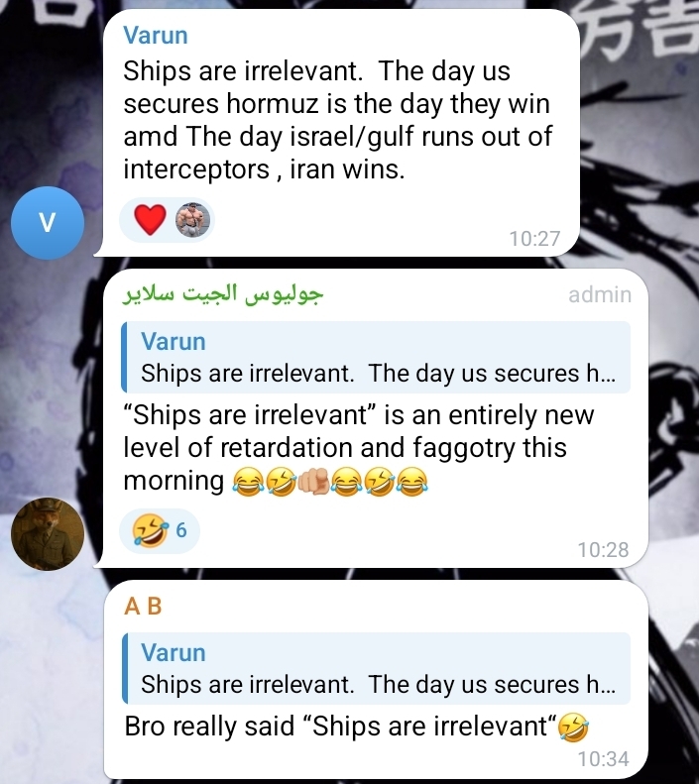Select the admin's reply message text

[359, 447]
